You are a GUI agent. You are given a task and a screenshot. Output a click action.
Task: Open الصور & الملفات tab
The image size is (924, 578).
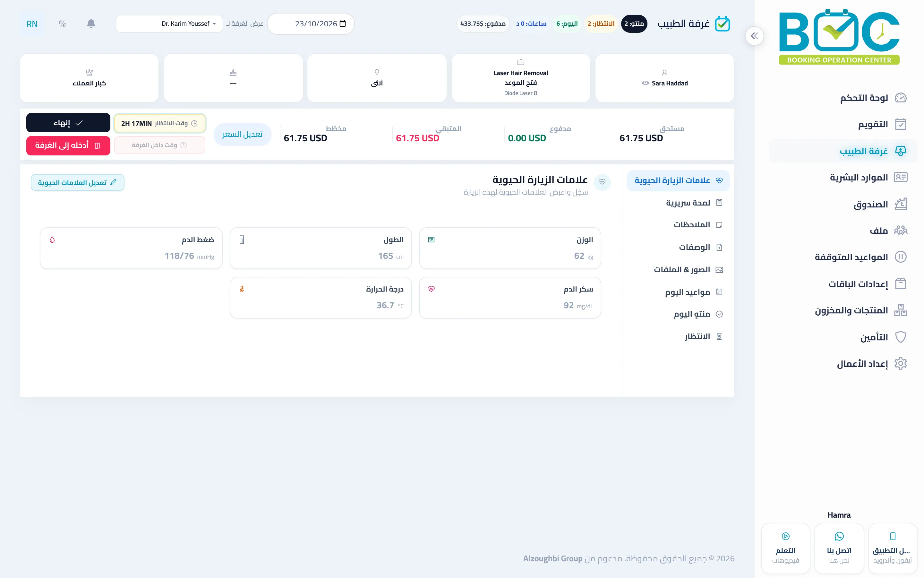coord(678,270)
